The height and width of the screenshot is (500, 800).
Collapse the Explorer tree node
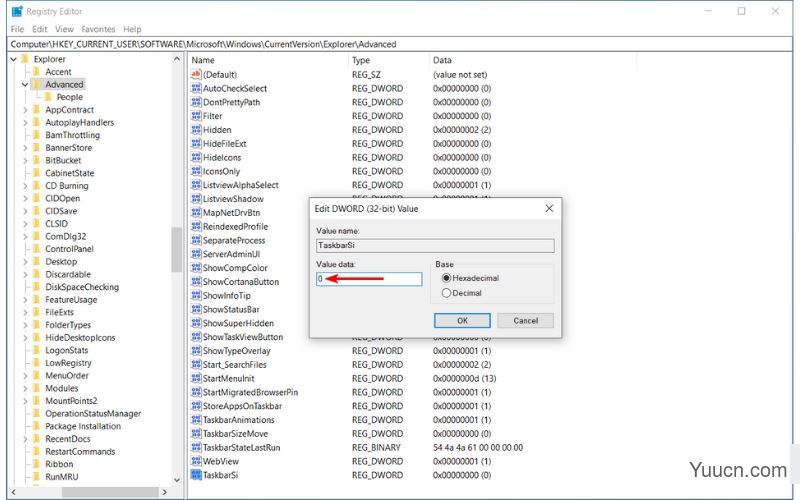click(14, 59)
